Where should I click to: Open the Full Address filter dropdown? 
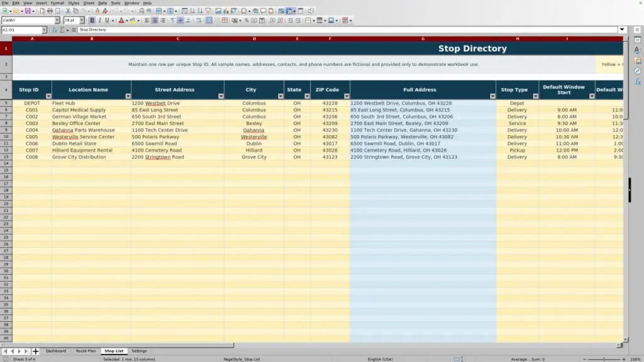(492, 96)
